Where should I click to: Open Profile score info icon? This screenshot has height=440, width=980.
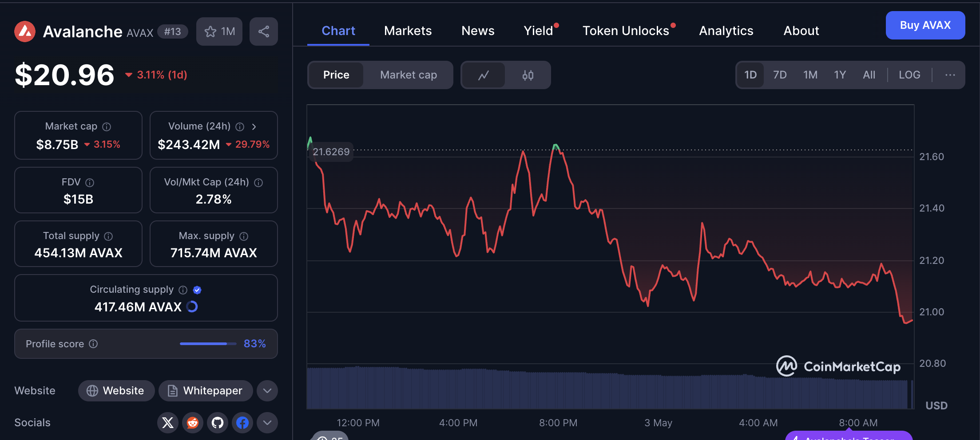pos(93,344)
